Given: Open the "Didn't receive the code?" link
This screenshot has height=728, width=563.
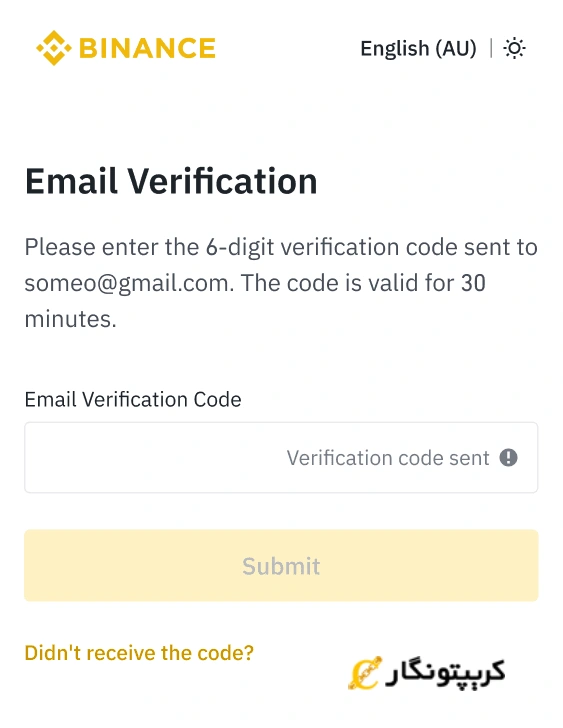Looking at the screenshot, I should click(139, 653).
